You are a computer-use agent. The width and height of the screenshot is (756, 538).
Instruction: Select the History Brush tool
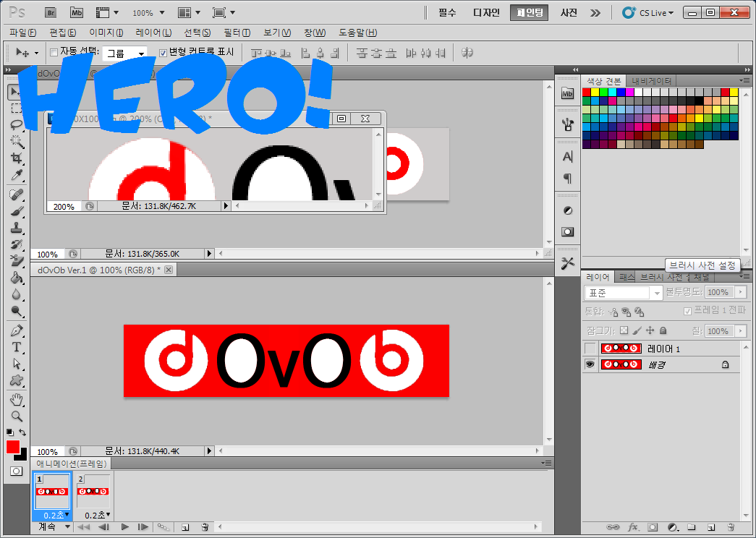click(x=17, y=244)
